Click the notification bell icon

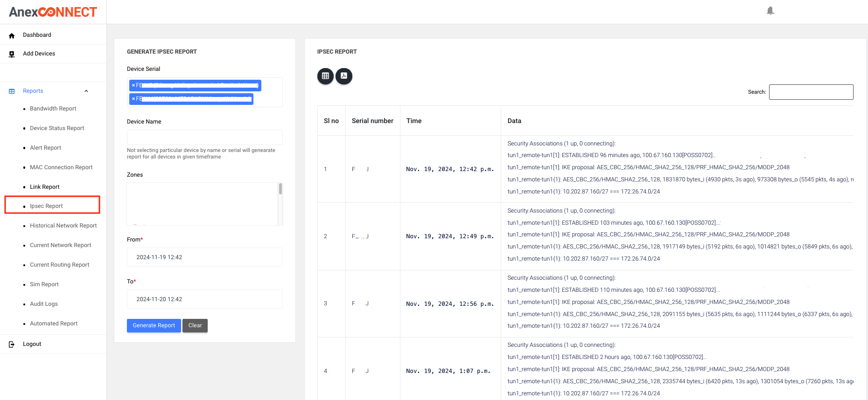(770, 11)
